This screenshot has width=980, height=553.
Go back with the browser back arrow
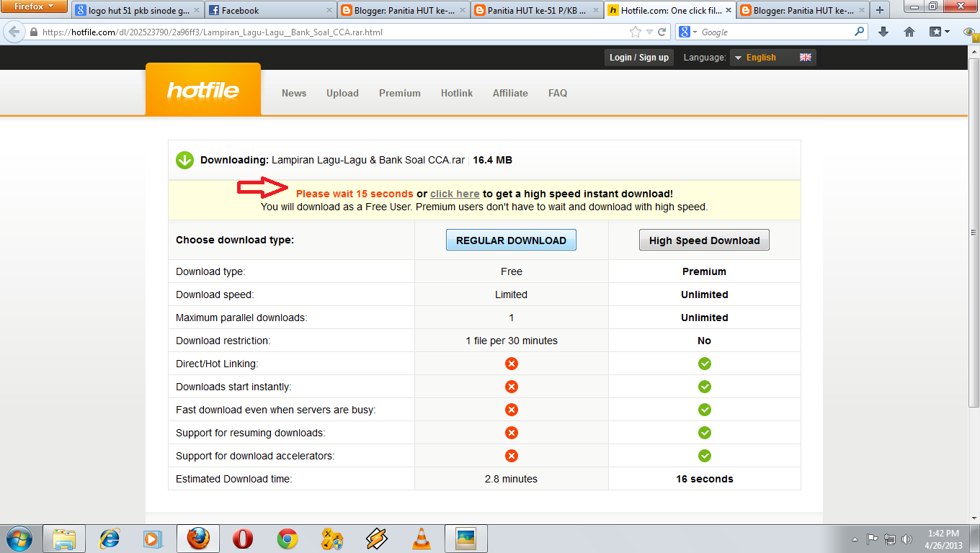pos(14,32)
